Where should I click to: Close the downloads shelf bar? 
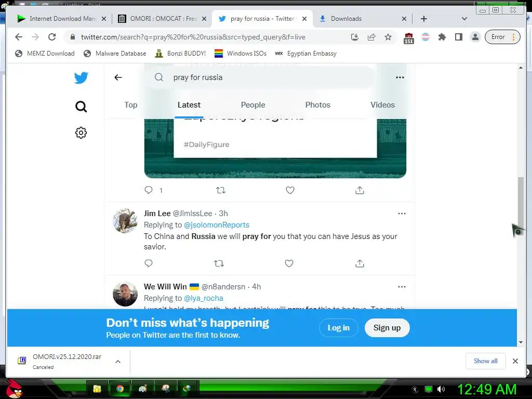point(515,361)
